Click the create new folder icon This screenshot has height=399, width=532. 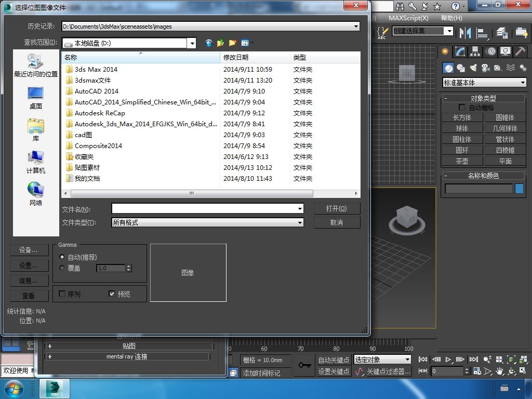pyautogui.click(x=232, y=43)
